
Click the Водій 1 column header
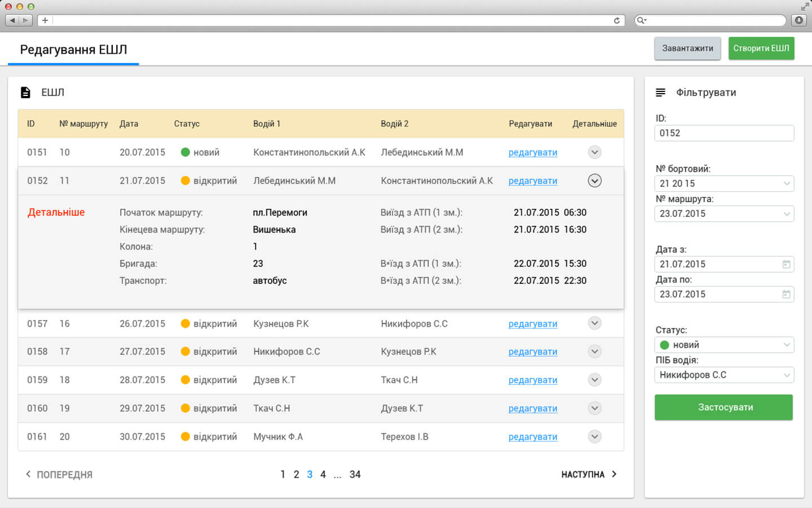266,124
